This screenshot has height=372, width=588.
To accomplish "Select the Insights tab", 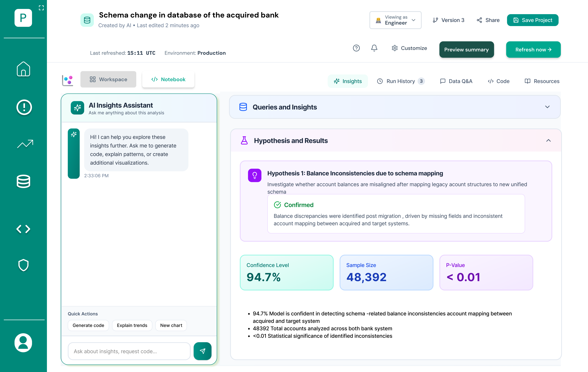I will [348, 81].
